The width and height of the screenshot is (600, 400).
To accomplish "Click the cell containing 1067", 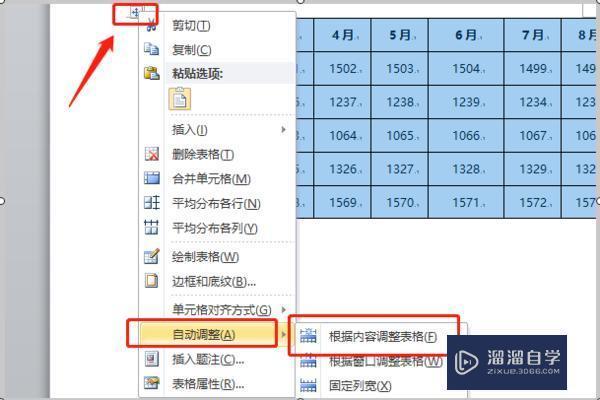I will pyautogui.click(x=533, y=135).
